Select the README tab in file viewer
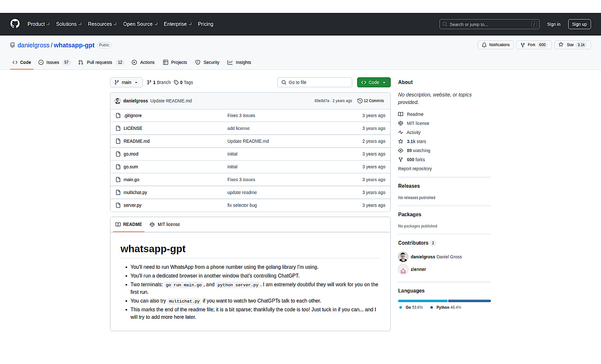 tap(129, 224)
